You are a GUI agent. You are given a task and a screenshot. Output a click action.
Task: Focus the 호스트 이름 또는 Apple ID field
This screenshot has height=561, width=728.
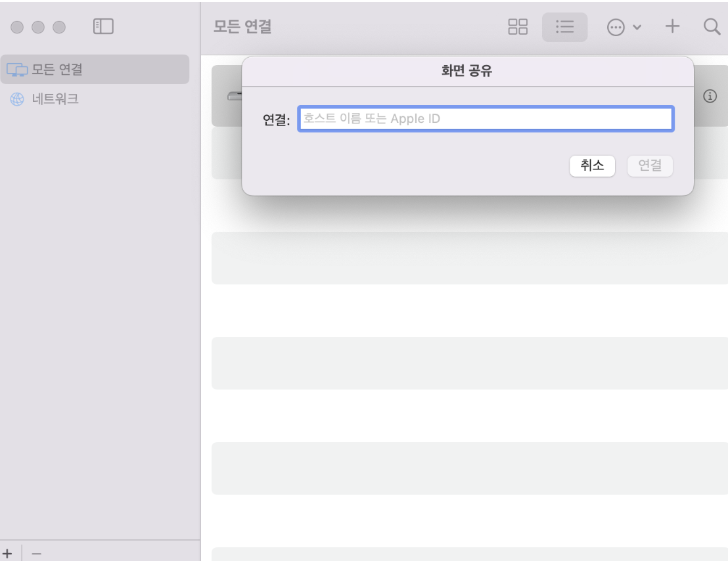(486, 119)
